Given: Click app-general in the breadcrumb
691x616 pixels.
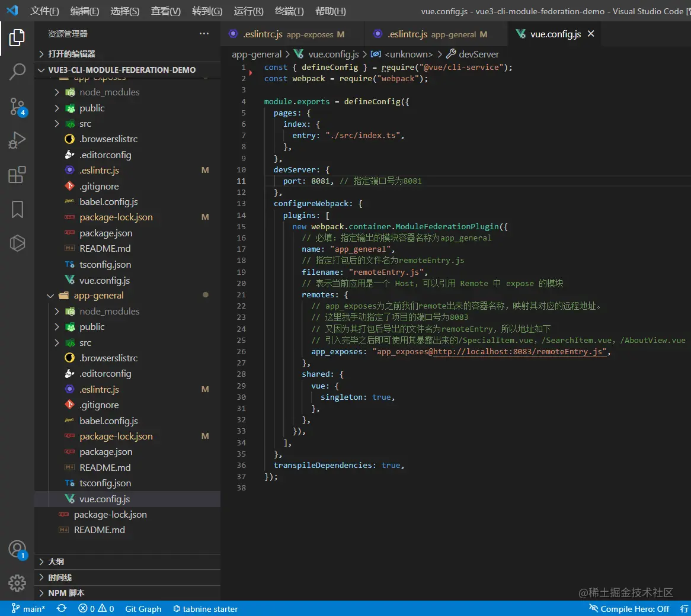Looking at the screenshot, I should [x=257, y=54].
